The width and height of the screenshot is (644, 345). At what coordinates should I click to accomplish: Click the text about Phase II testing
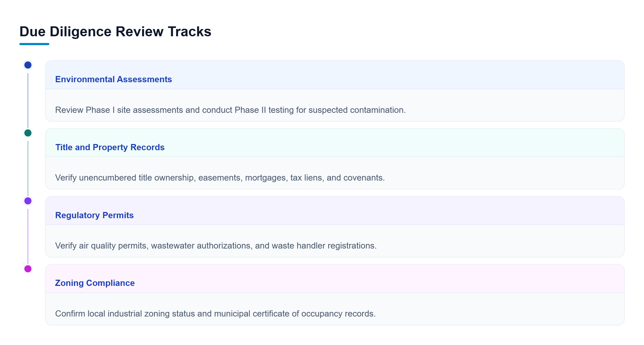[x=230, y=110]
